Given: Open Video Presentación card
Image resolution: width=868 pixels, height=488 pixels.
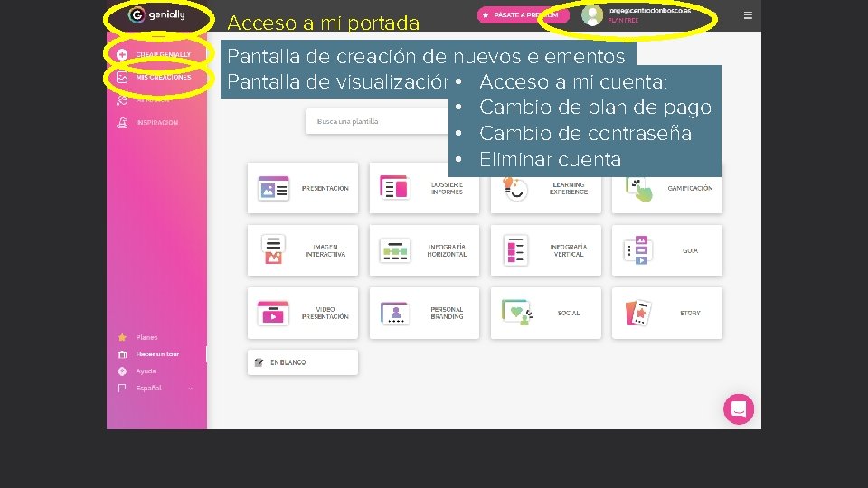Looking at the screenshot, I should click(303, 313).
